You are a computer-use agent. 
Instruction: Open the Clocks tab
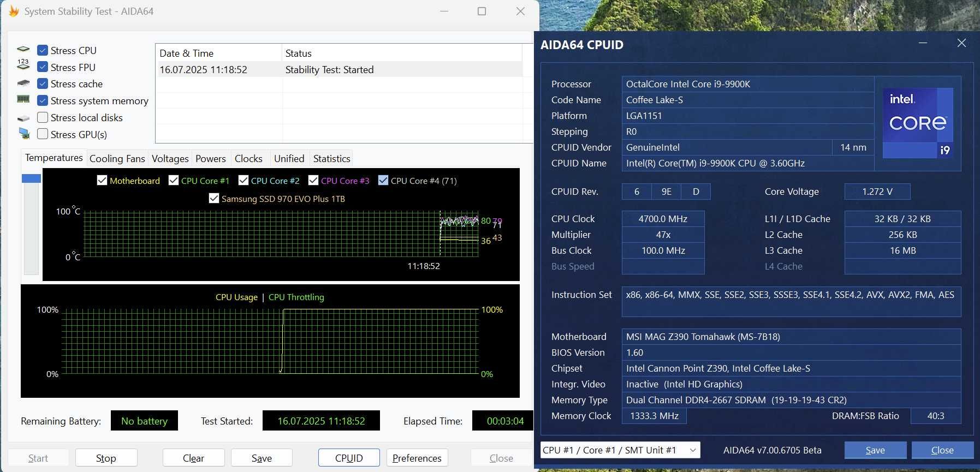[x=248, y=159]
